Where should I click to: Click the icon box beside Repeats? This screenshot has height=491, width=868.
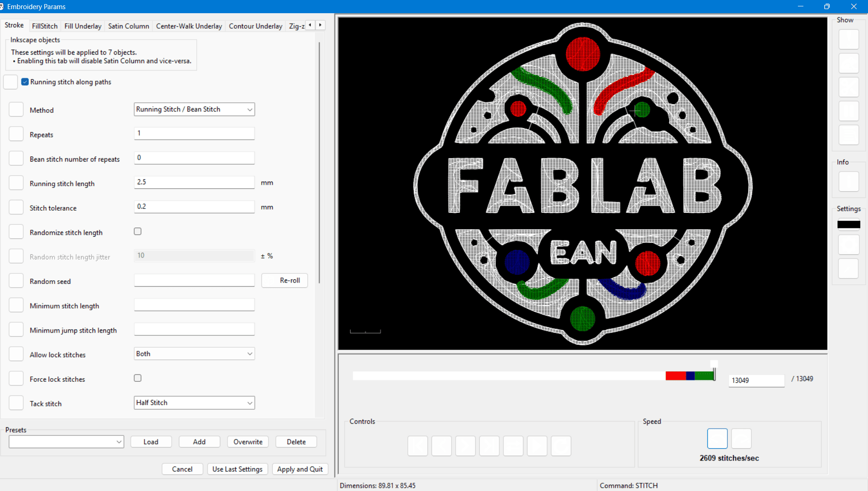[16, 134]
